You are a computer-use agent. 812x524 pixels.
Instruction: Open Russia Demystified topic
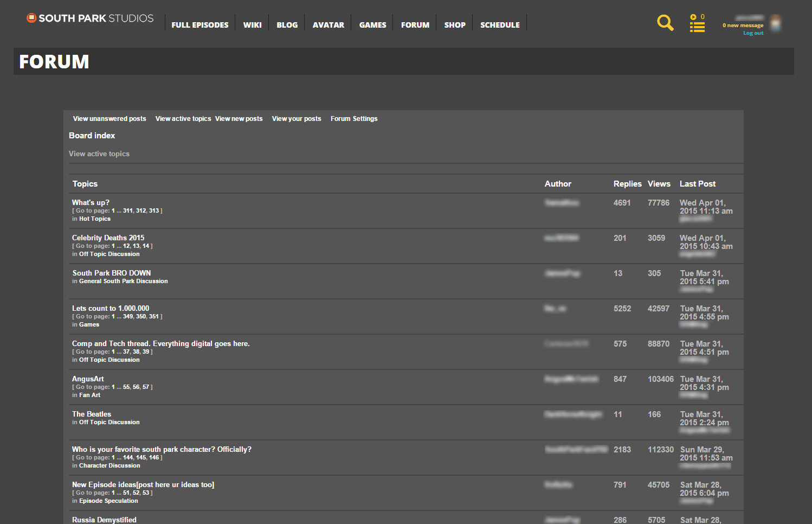(x=104, y=520)
